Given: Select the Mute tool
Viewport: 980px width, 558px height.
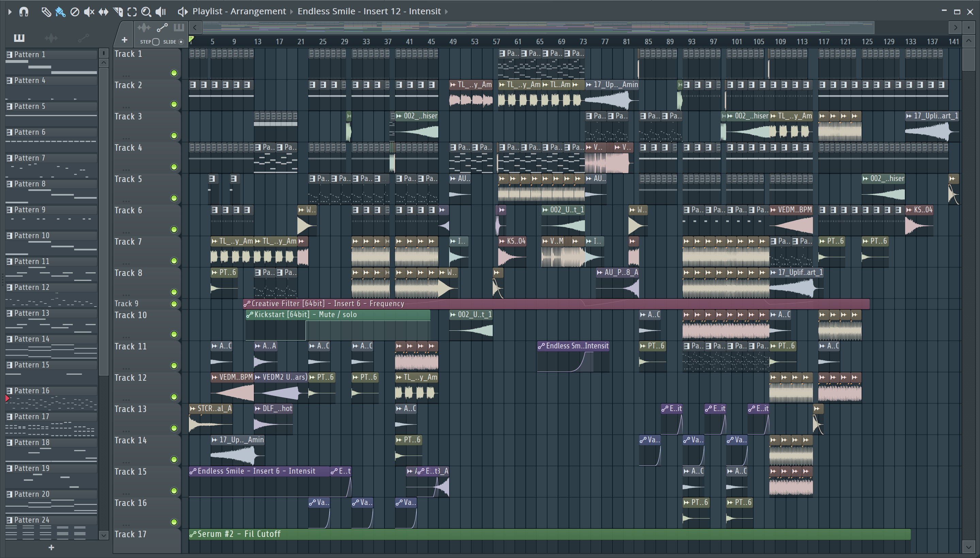Looking at the screenshot, I should point(89,12).
